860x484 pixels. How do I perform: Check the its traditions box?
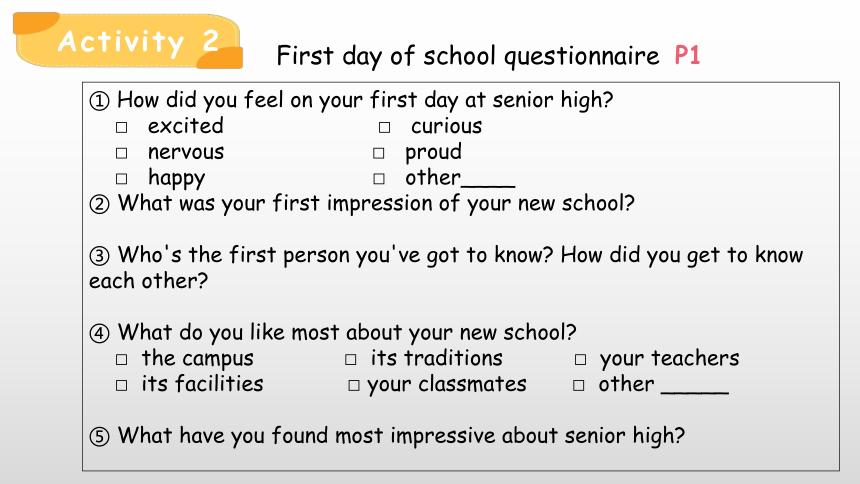(350, 359)
